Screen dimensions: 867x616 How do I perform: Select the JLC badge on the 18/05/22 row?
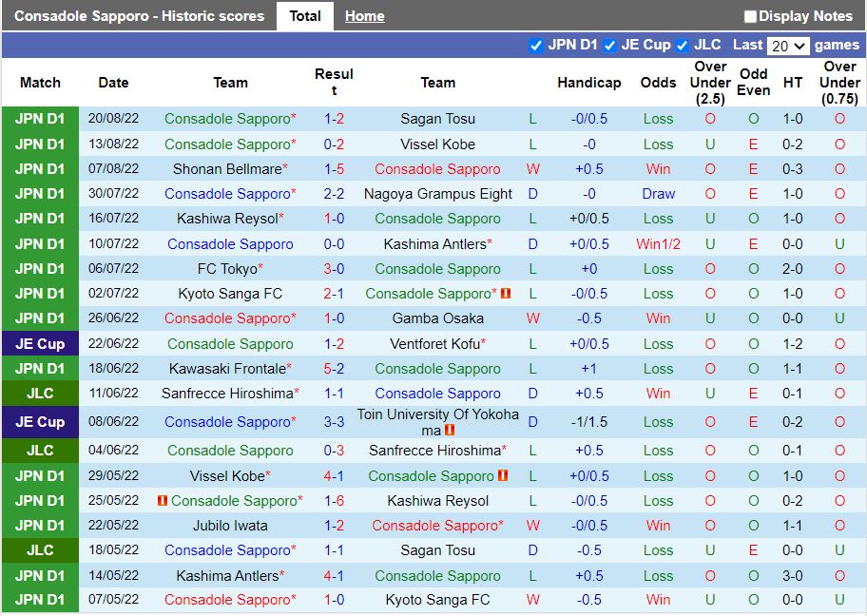coord(40,550)
